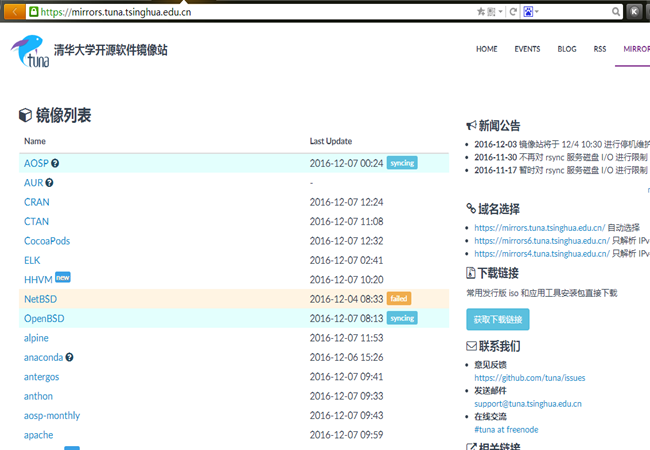Click the Name column header
650x450 pixels.
35,141
